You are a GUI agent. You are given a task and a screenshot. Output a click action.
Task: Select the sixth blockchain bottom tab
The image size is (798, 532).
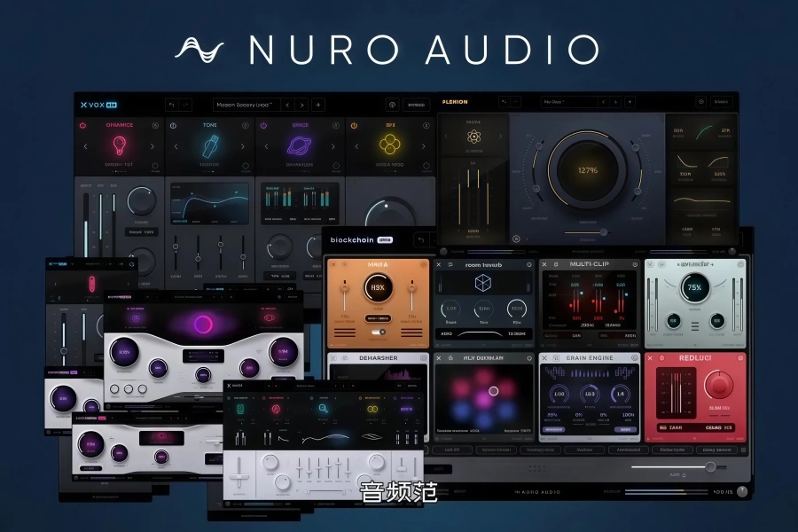pos(672,450)
